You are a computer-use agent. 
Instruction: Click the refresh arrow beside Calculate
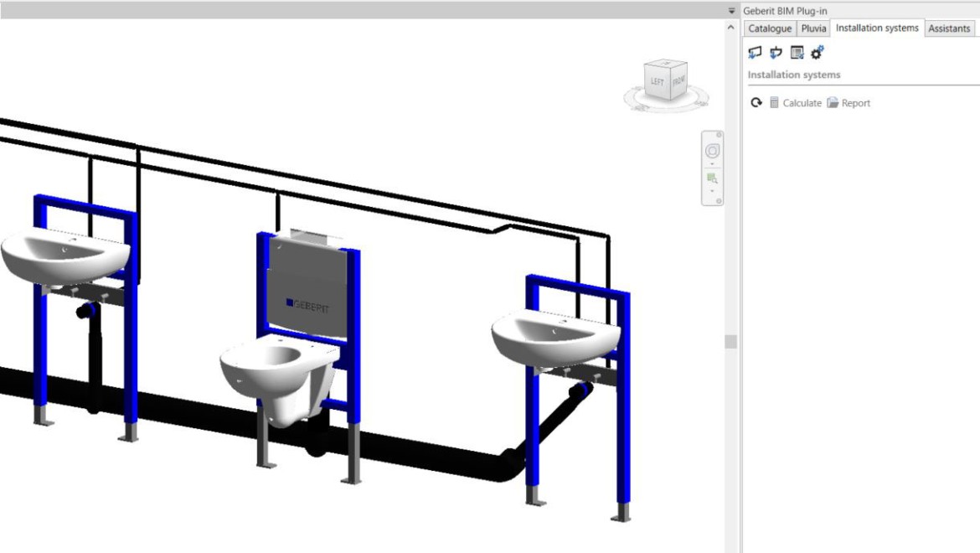click(x=756, y=103)
